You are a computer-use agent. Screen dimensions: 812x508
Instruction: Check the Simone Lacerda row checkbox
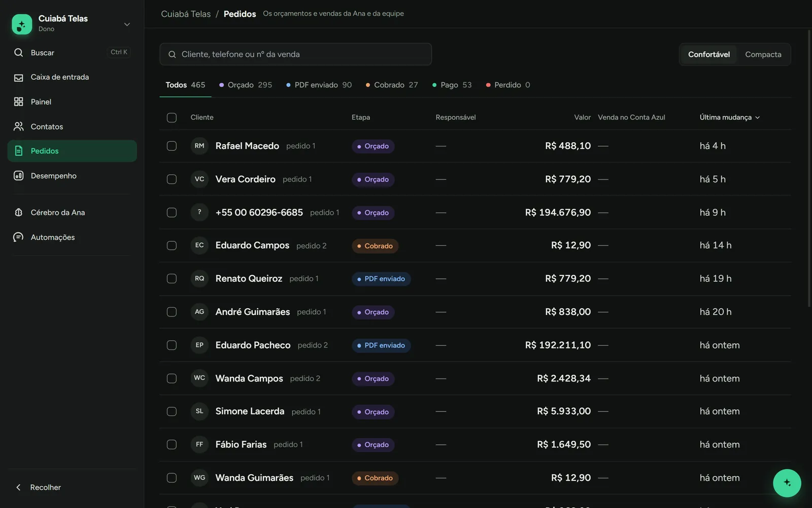point(172,411)
